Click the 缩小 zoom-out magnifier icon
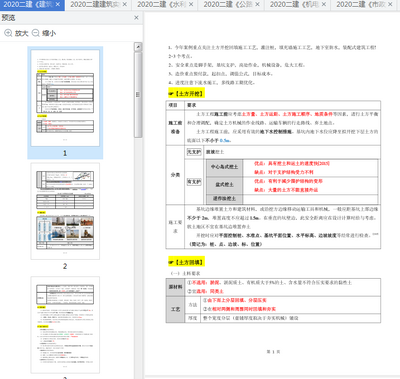 click(x=36, y=33)
